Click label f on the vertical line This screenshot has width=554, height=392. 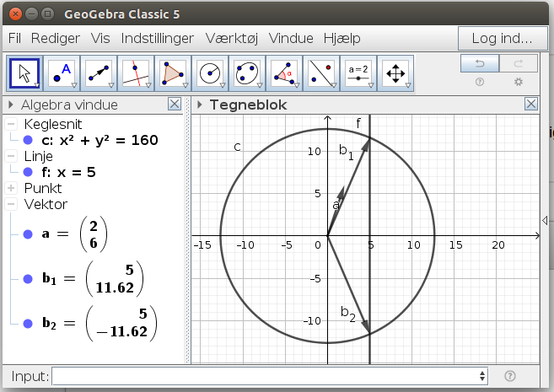[358, 123]
